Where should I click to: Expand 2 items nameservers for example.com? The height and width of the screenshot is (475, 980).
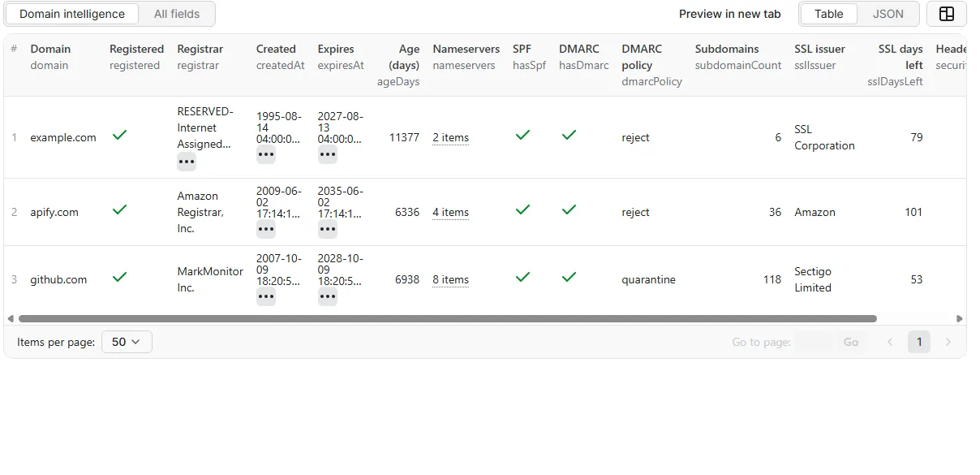tap(450, 137)
